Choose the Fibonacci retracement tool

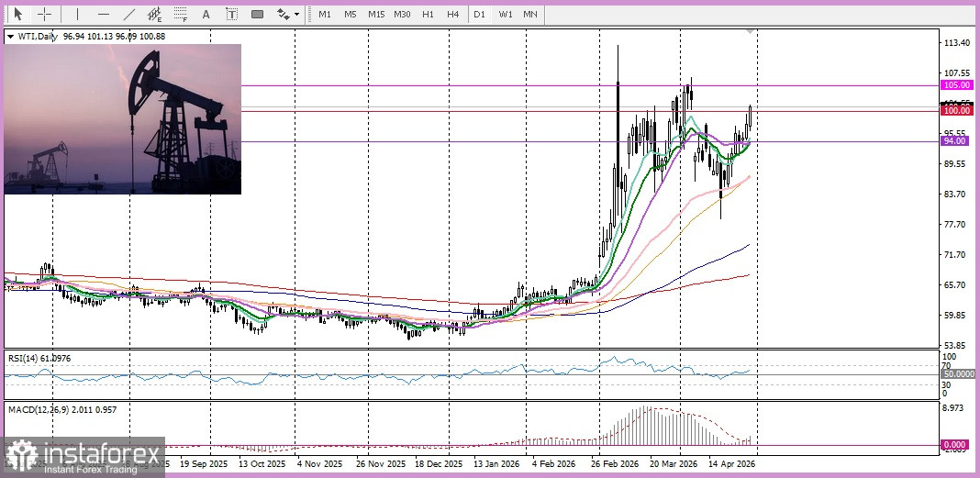tap(181, 14)
